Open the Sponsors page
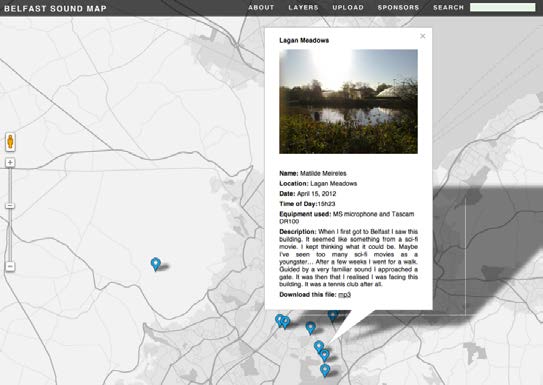The image size is (543, 385). coord(398,8)
